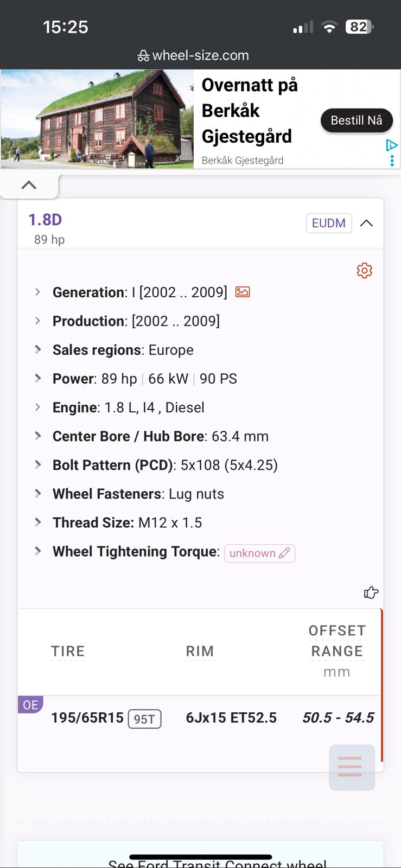Click the 95T load index badge
The image size is (401, 868).
144,719
